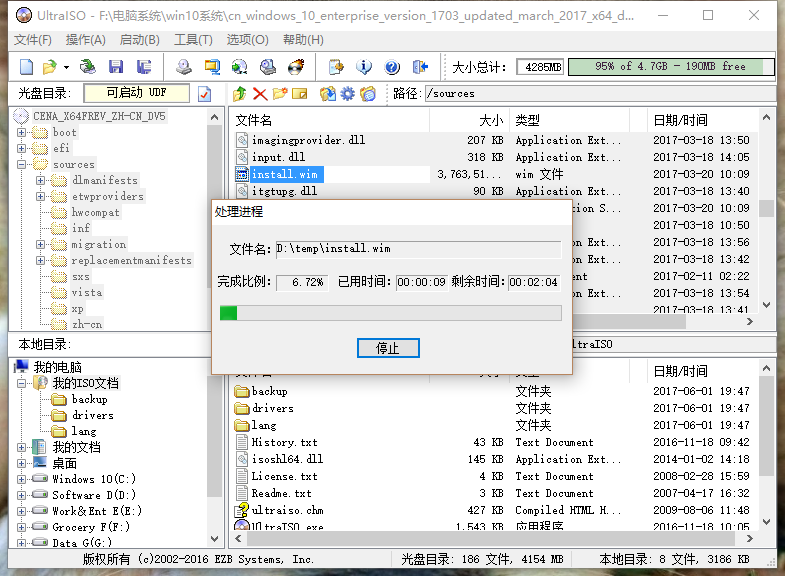The width and height of the screenshot is (785, 576).
Task: Click the Extract files icon
Action: (x=328, y=94)
